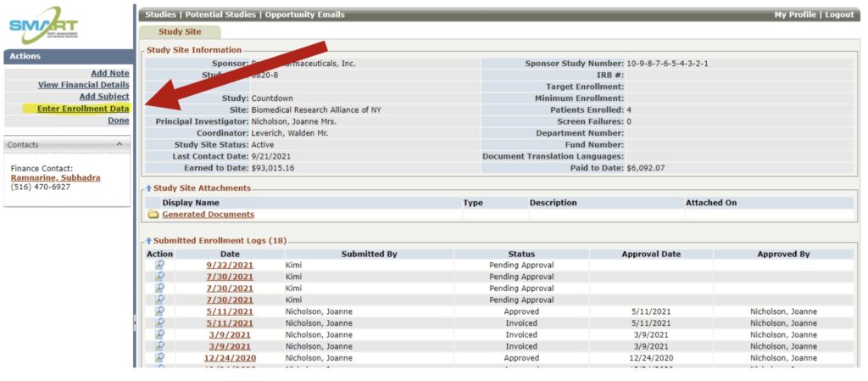The height and width of the screenshot is (381, 868).
Task: Open the Studies menu
Action: pos(160,15)
